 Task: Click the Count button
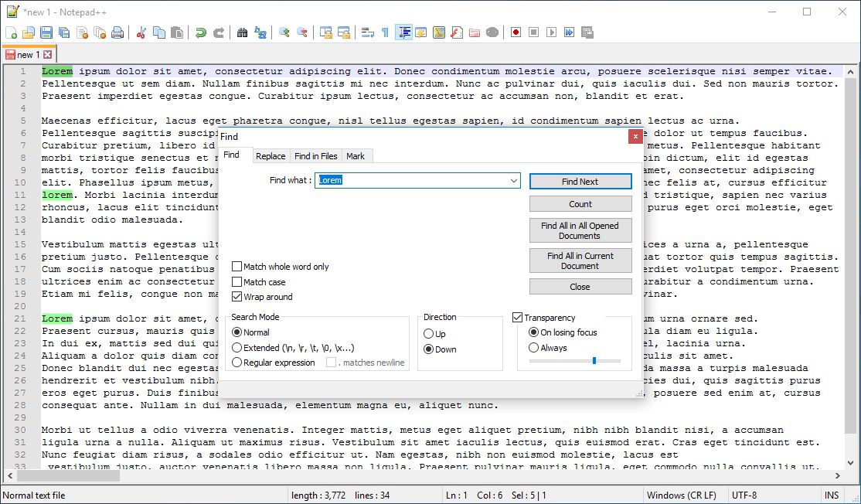[x=580, y=204]
